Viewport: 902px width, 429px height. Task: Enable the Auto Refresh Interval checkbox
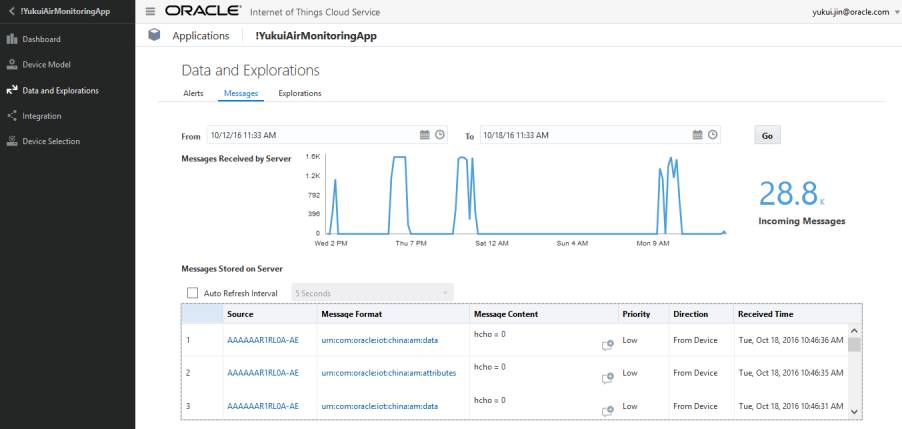click(x=192, y=293)
